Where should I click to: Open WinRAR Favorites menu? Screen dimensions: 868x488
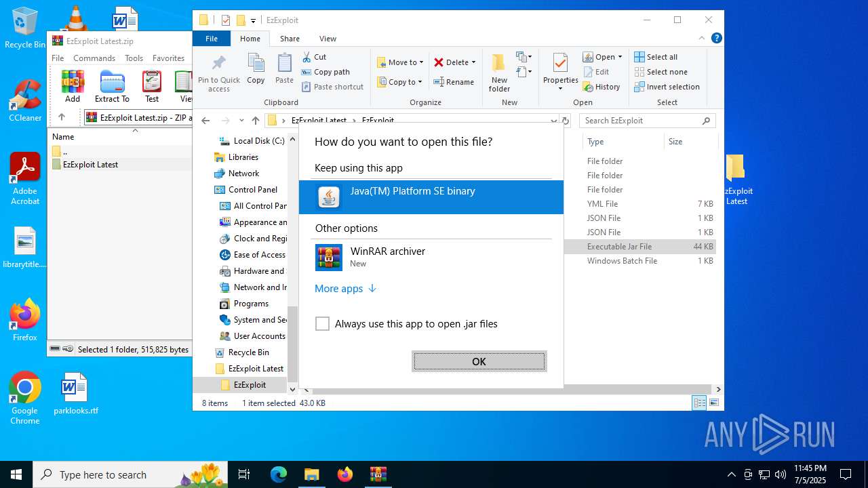pyautogui.click(x=168, y=58)
